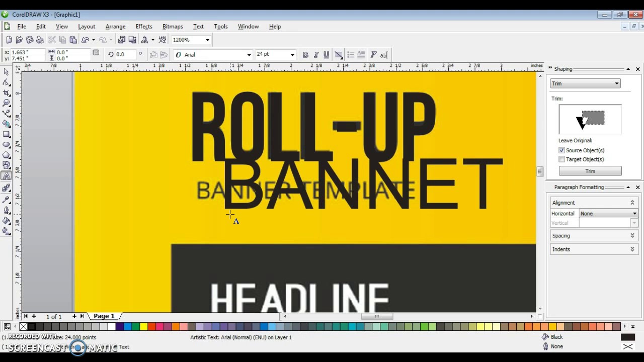This screenshot has height=362, width=644.
Task: Collapse the Alignment section
Action: tap(632, 203)
